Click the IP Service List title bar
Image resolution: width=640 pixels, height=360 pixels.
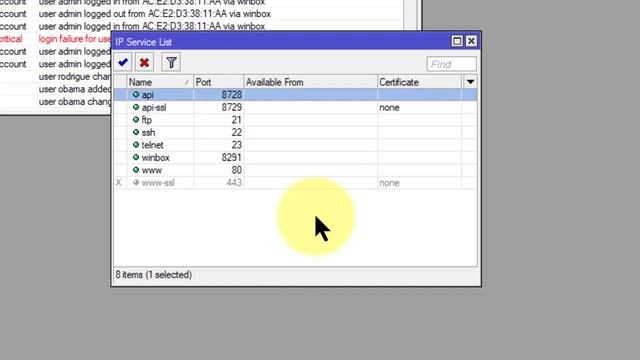point(282,42)
